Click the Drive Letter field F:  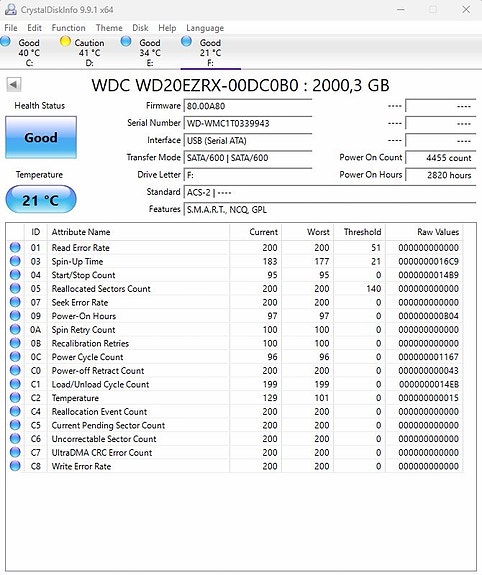coord(248,175)
